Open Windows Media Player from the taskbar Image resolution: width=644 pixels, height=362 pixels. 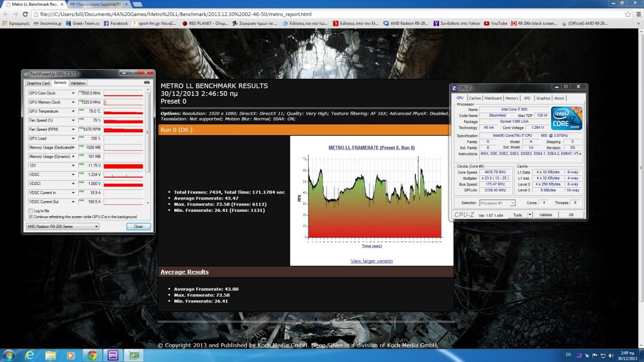coord(71,355)
